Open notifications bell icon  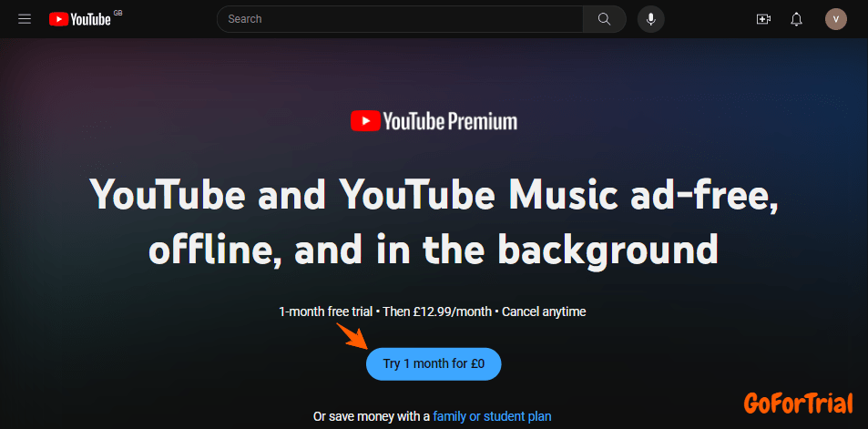click(797, 19)
